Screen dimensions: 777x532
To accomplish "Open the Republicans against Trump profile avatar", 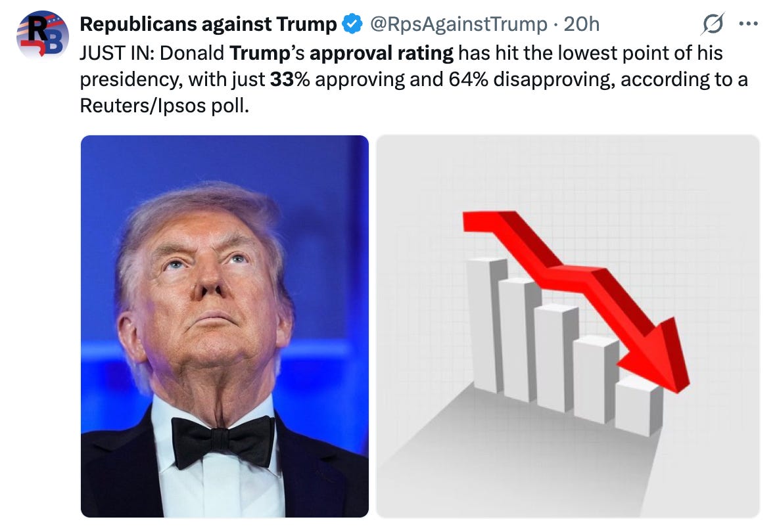I will 42,33.
